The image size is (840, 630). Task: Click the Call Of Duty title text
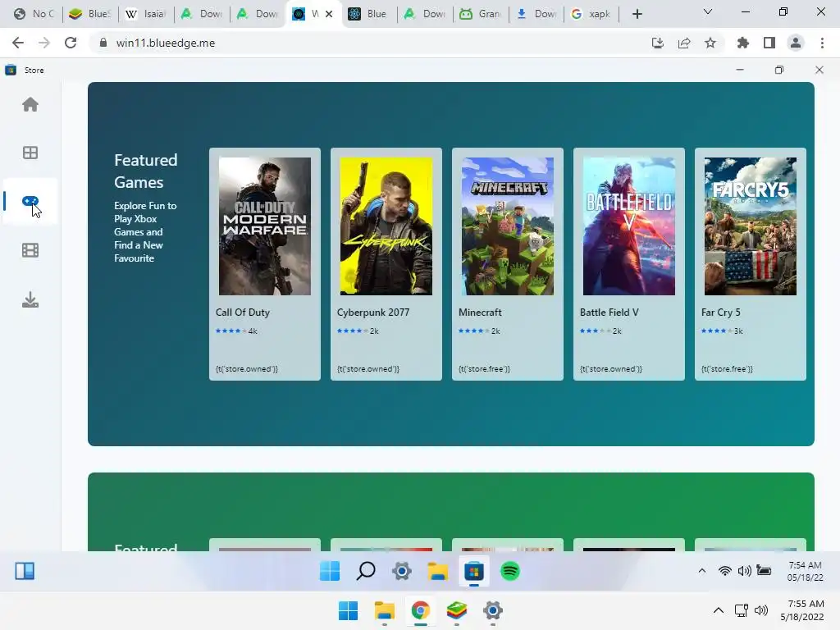click(x=243, y=313)
